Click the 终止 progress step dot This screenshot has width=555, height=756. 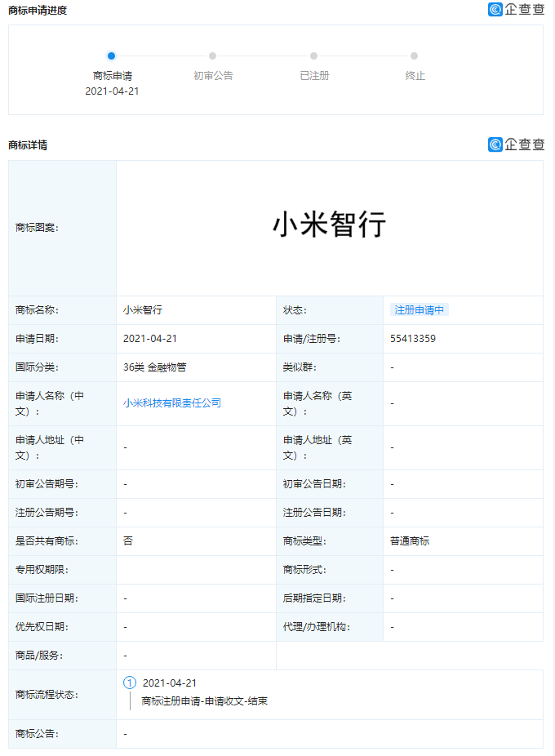[415, 56]
